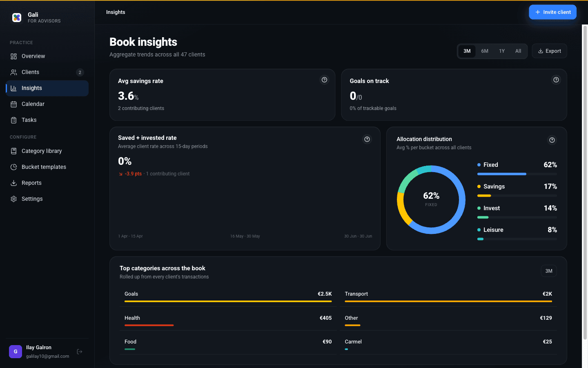
Task: Click the Leisure allocation progress bar
Action: (517, 239)
